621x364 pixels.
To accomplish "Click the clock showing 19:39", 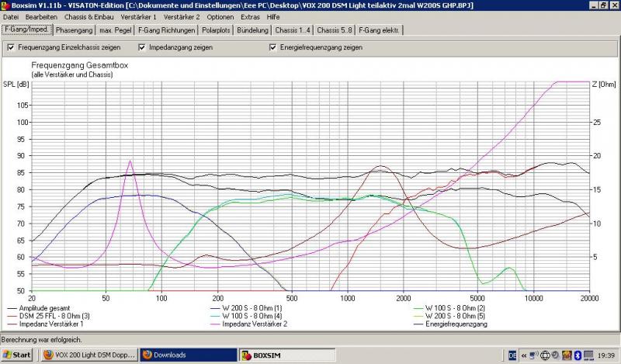I will point(605,355).
